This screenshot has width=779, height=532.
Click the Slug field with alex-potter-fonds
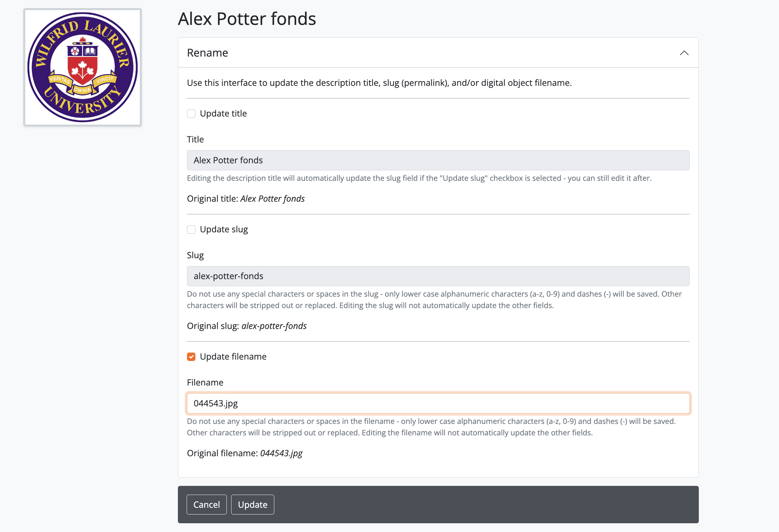pos(438,276)
